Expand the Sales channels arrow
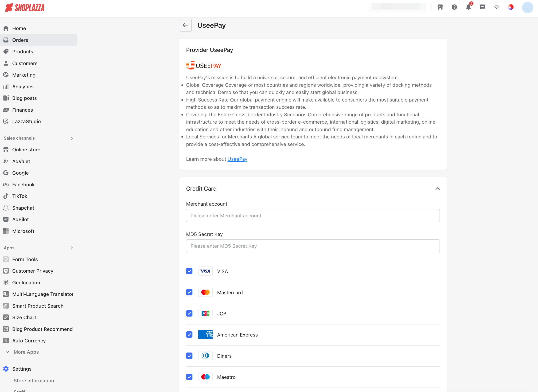 pyautogui.click(x=72, y=138)
